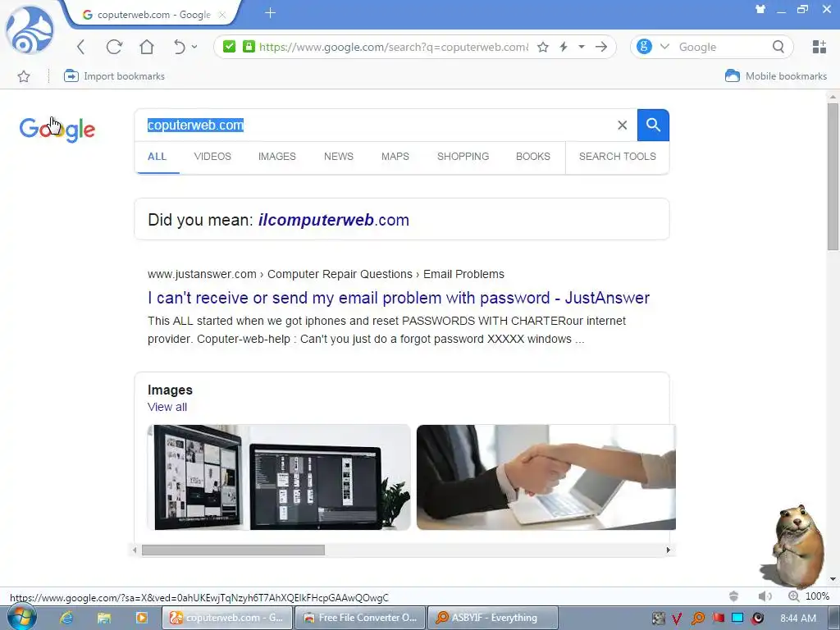Image resolution: width=840 pixels, height=630 pixels.
Task: Open Internet Explorer from the taskbar
Action: (66, 618)
